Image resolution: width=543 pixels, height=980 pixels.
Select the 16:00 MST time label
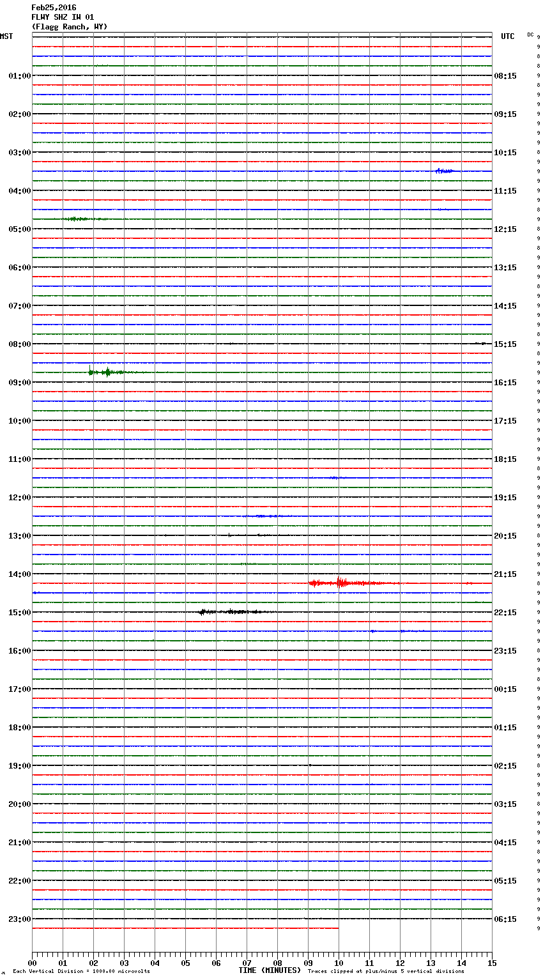[x=20, y=651]
